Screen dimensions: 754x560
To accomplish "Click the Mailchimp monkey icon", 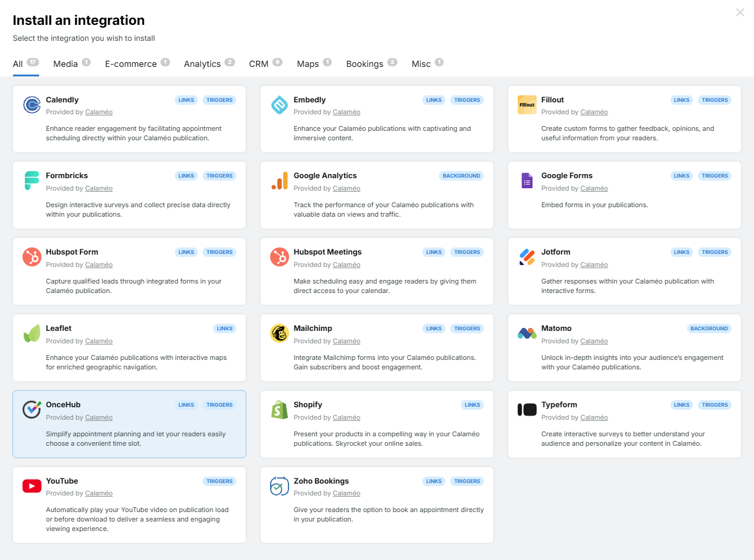I will tap(280, 334).
